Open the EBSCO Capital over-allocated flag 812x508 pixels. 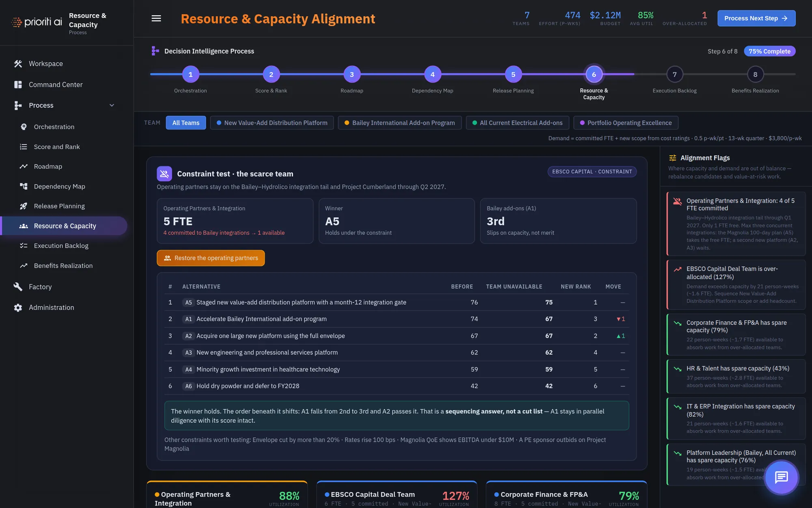click(x=736, y=284)
